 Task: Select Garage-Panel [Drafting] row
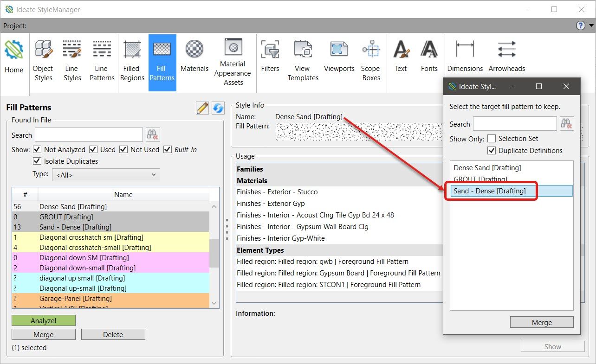pos(111,298)
